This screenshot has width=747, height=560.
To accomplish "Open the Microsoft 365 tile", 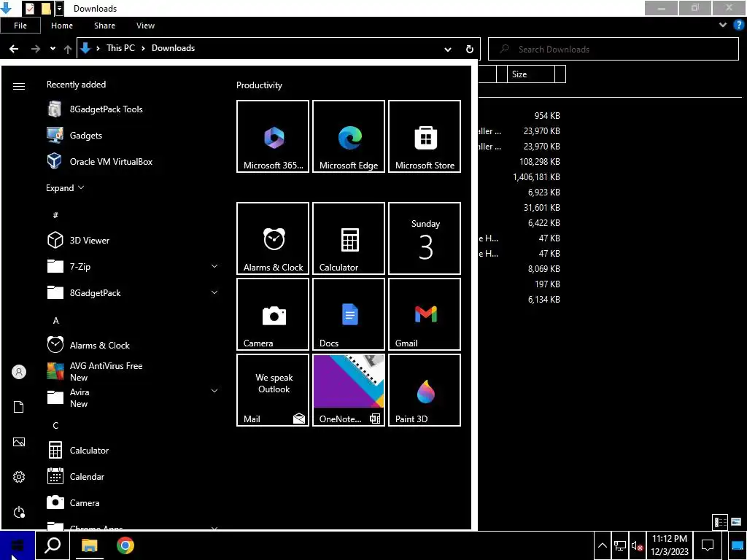I will coord(273,136).
